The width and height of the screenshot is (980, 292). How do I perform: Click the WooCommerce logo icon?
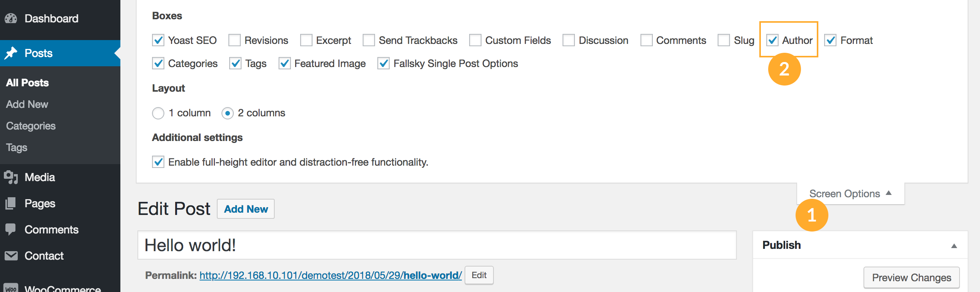[11, 288]
